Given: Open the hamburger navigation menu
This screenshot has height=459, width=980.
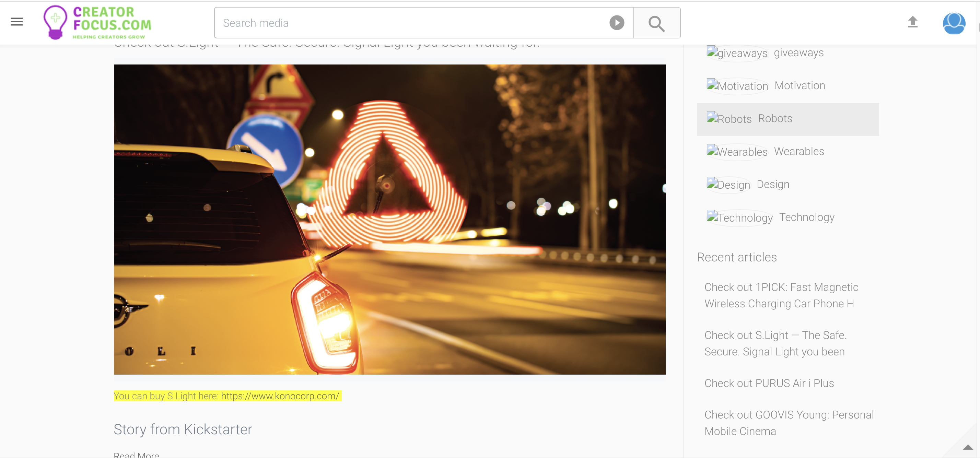Looking at the screenshot, I should tap(16, 22).
